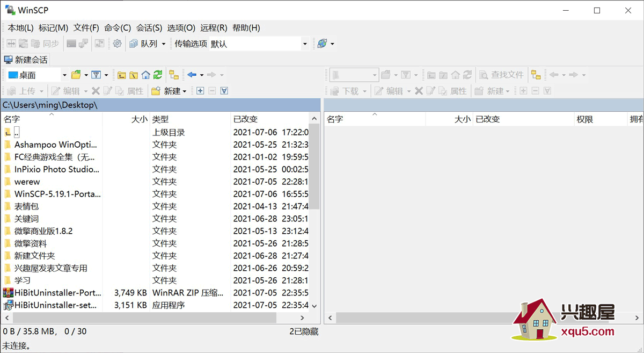Go to root directory in left panel
Screen dimensions: 644x353
(134, 75)
